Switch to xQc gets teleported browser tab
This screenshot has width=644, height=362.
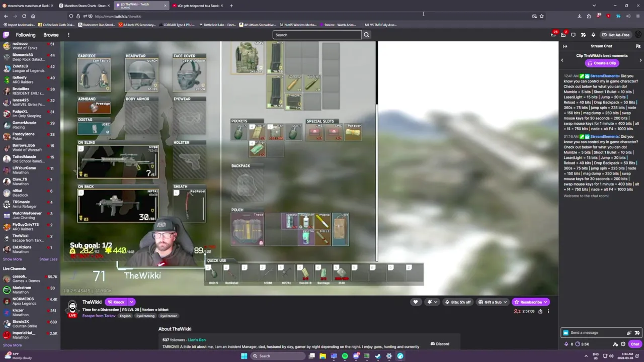tap(198, 6)
